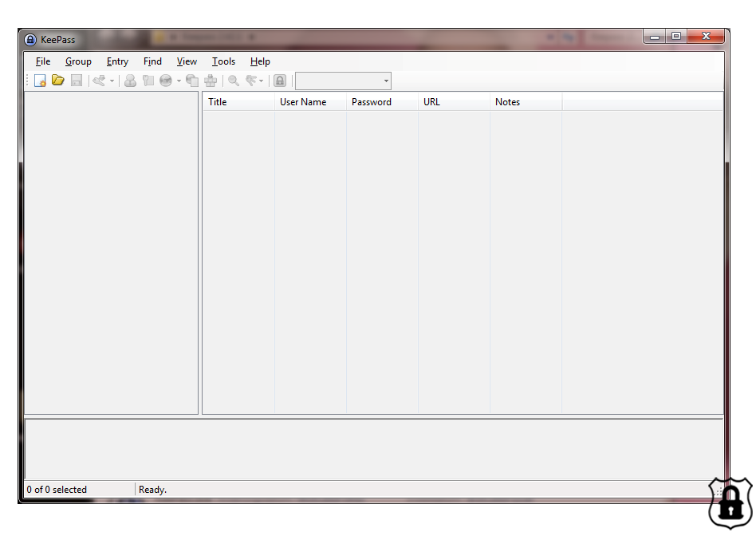This screenshot has width=756, height=536.
Task: Open the Entry menu
Action: coord(117,61)
